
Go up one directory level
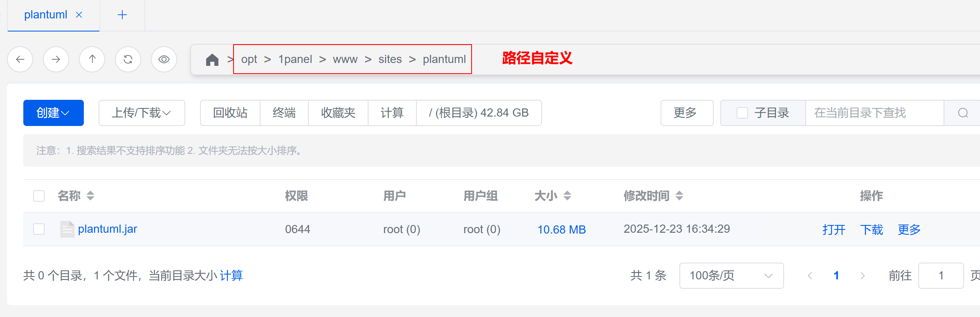pos(92,59)
